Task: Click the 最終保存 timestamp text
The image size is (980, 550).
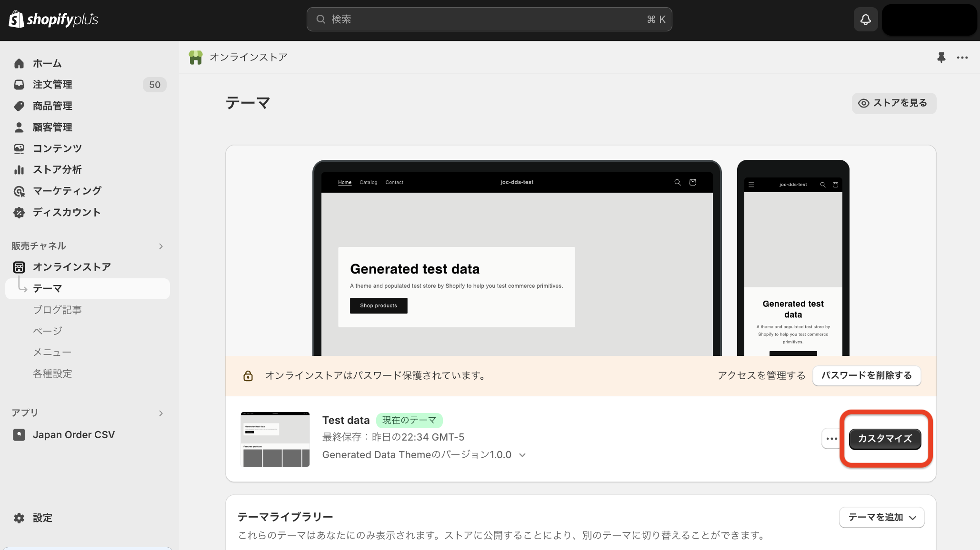Action: [393, 437]
